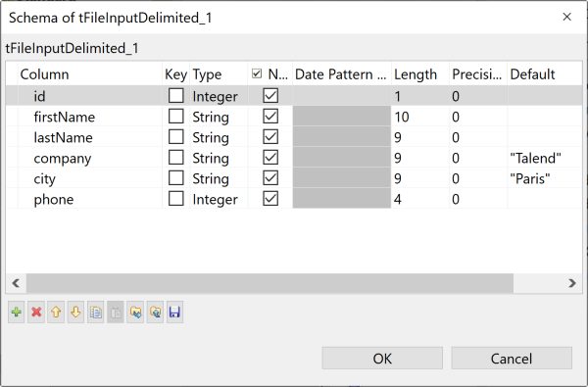Select the lastName column name cell
The image size is (588, 387).
[90, 137]
